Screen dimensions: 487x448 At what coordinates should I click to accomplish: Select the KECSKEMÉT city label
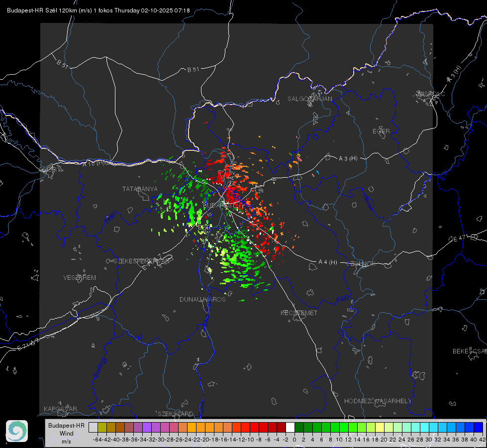click(x=299, y=313)
